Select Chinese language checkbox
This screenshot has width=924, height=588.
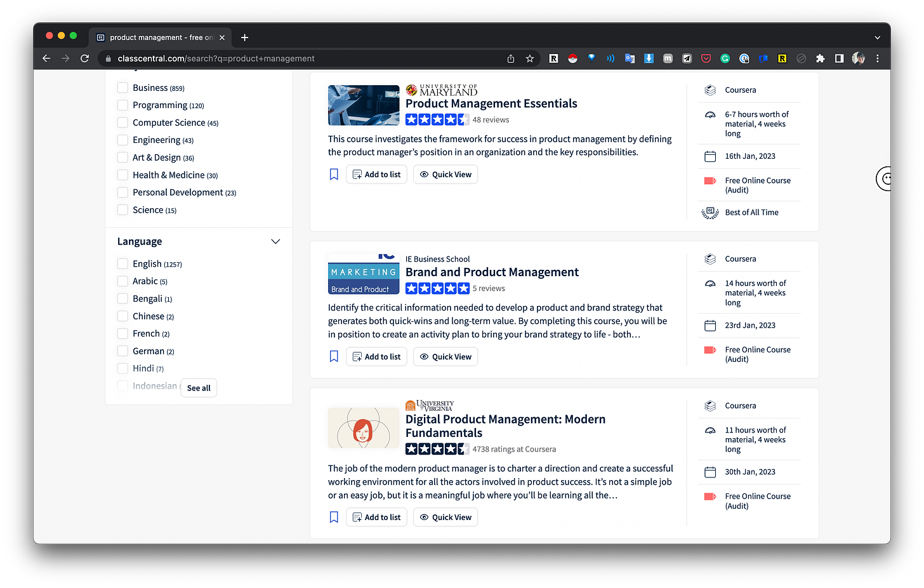coord(122,316)
